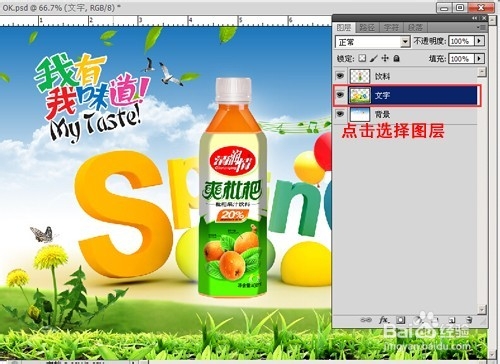Open the adjustment layer half-circle icon

418,320
